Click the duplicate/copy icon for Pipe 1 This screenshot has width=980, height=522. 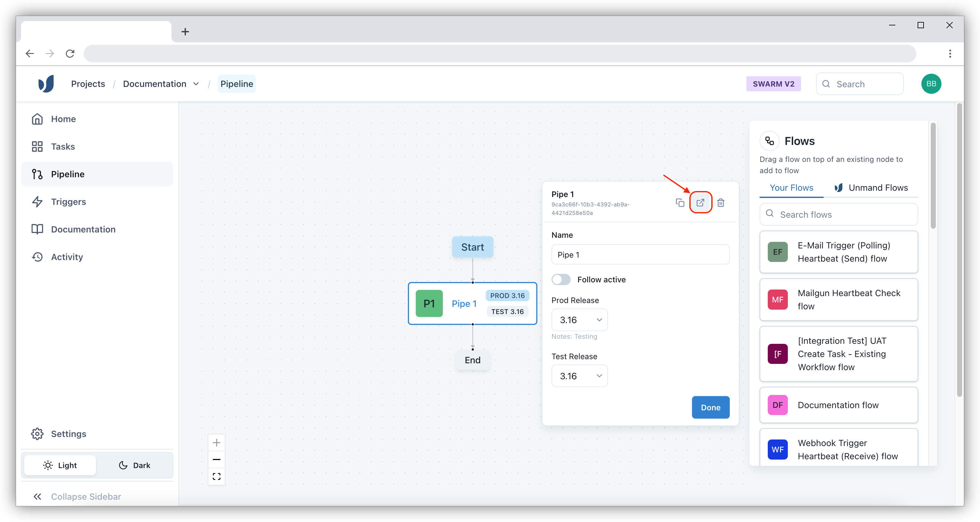click(679, 202)
